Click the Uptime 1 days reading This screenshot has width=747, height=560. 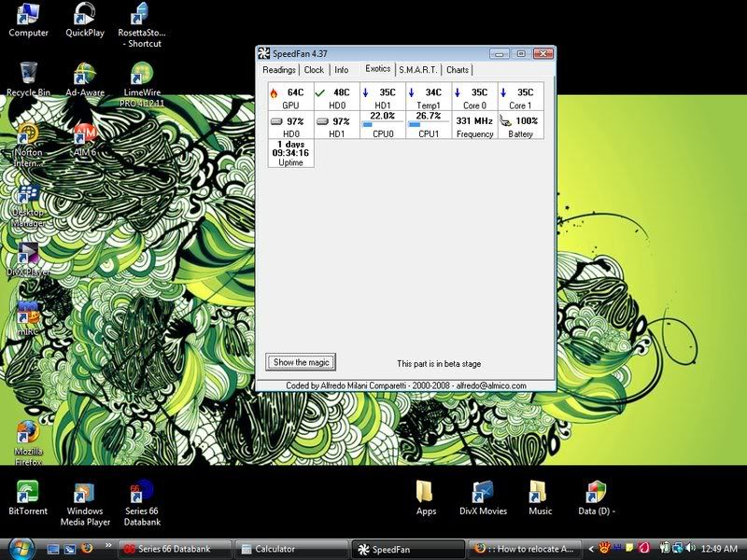tap(290, 153)
